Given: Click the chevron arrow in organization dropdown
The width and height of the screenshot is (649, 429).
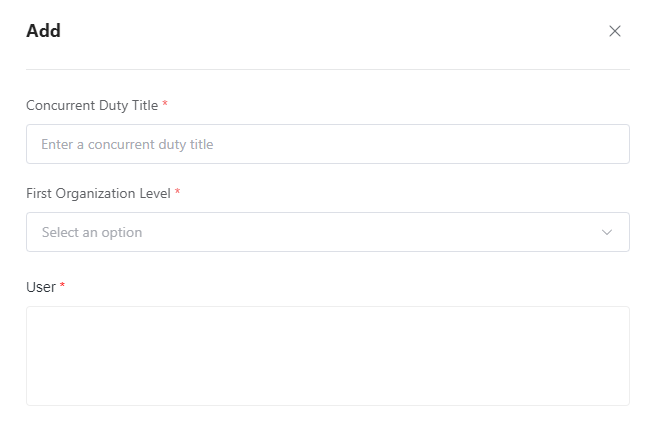Looking at the screenshot, I should click(x=607, y=232).
